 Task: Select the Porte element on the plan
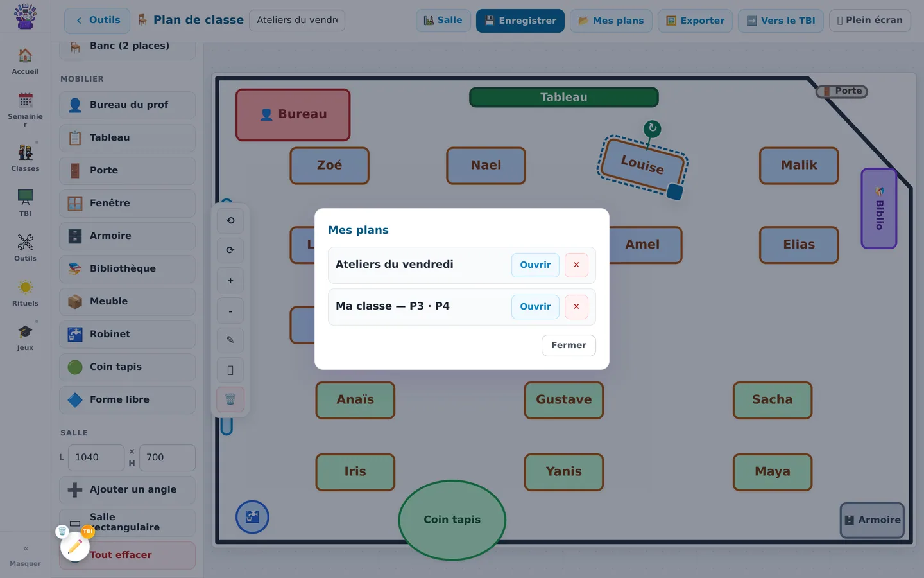[x=842, y=91]
